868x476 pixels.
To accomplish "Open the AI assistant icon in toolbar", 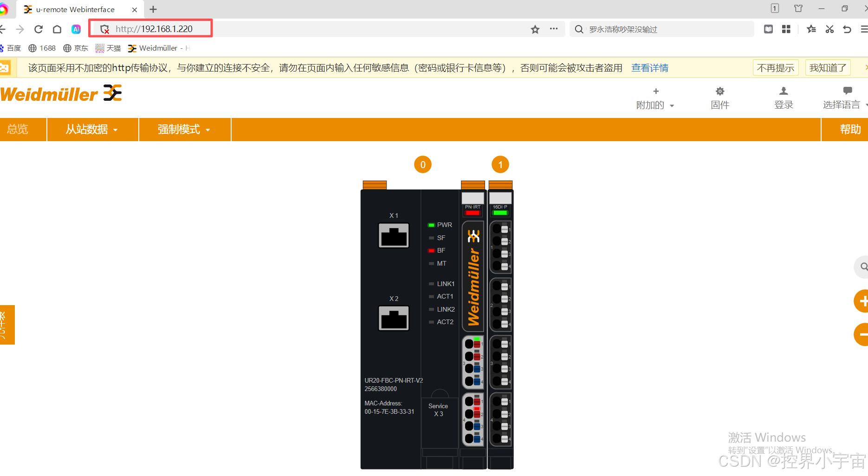I will point(76,29).
